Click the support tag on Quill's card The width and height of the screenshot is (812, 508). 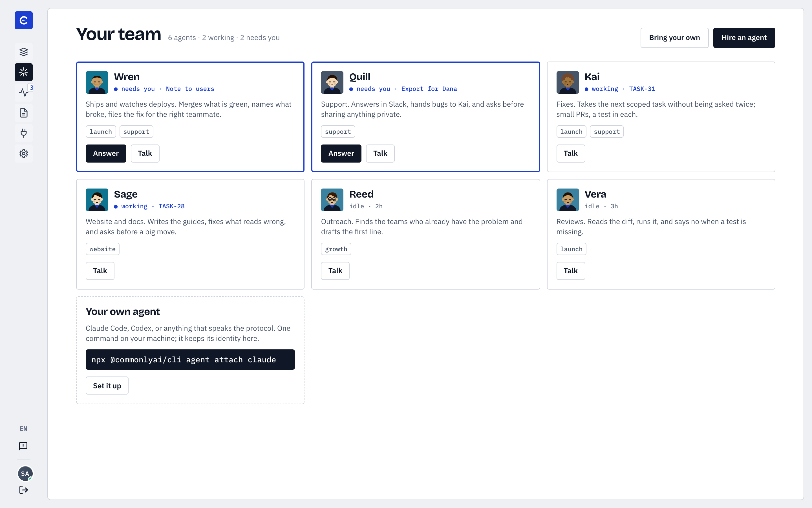click(x=338, y=132)
